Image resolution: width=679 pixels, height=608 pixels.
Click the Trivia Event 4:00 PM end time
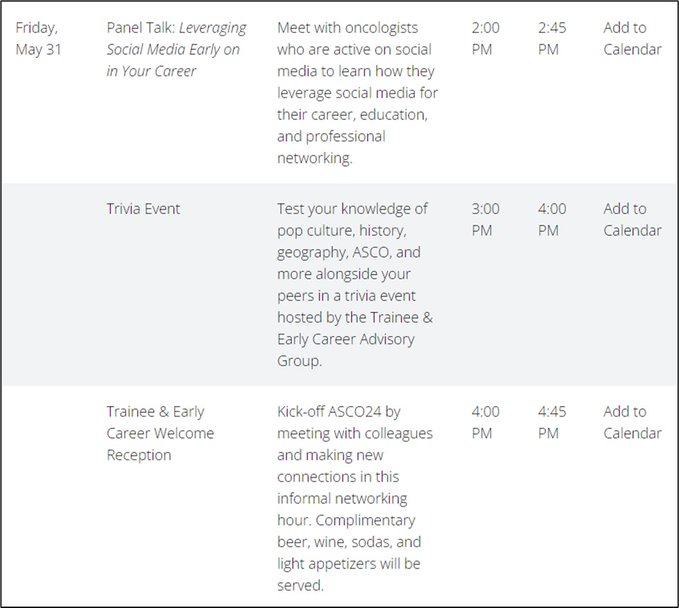[x=552, y=220]
